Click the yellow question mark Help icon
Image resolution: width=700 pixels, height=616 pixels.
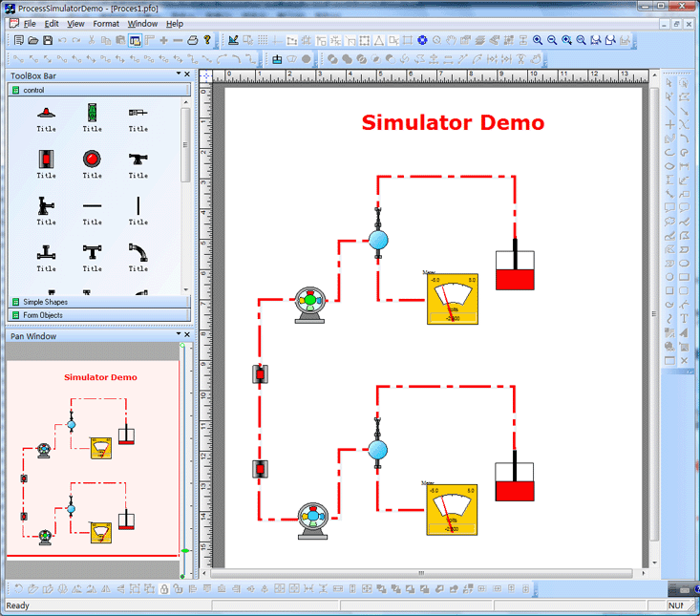click(x=206, y=40)
